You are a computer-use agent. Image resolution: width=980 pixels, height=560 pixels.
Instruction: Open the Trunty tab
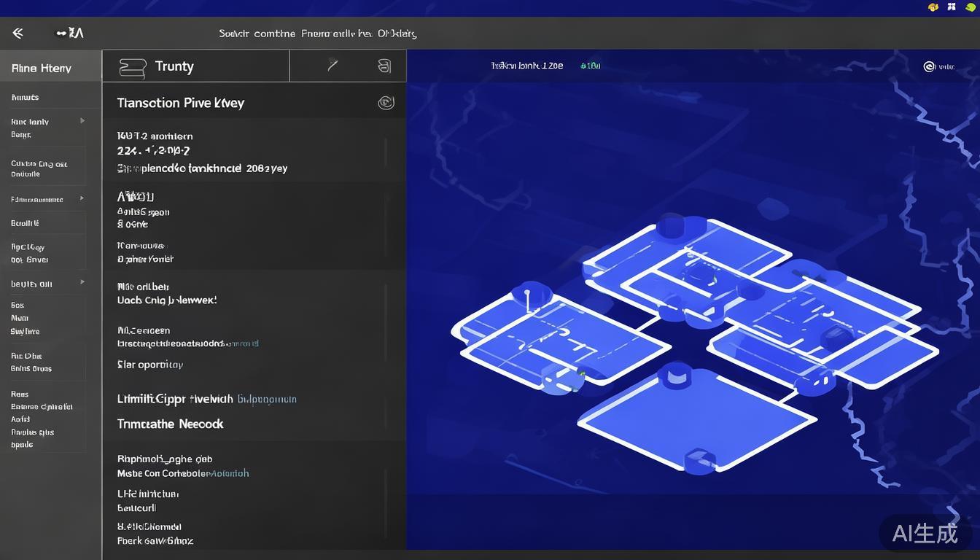(x=174, y=66)
